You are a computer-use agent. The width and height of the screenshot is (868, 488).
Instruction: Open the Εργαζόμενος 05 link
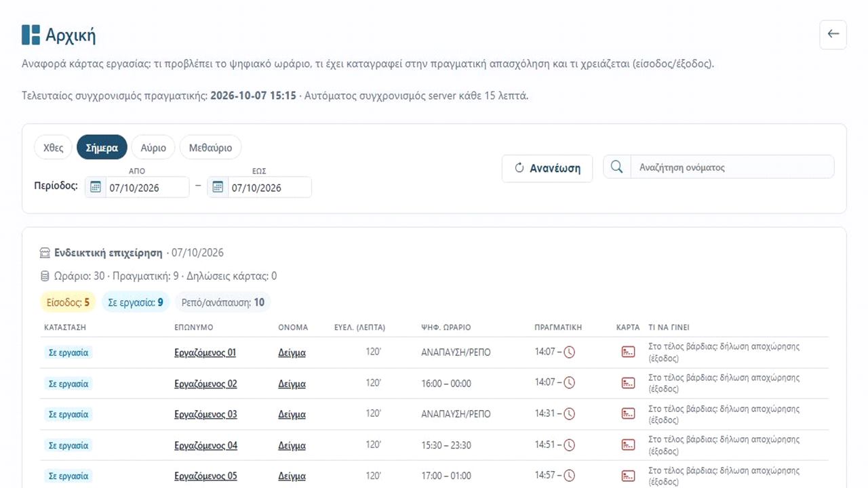pos(206,476)
